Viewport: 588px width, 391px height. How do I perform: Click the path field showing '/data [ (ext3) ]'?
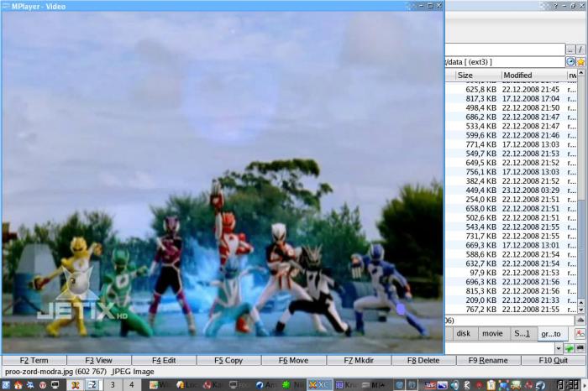tap(505, 62)
